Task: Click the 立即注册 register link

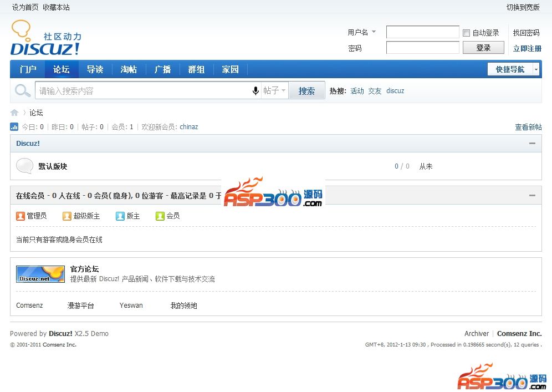Action: (x=527, y=48)
